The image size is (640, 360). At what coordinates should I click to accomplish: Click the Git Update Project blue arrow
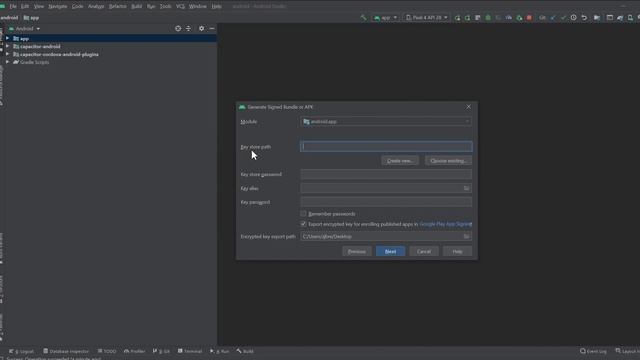coord(553,18)
